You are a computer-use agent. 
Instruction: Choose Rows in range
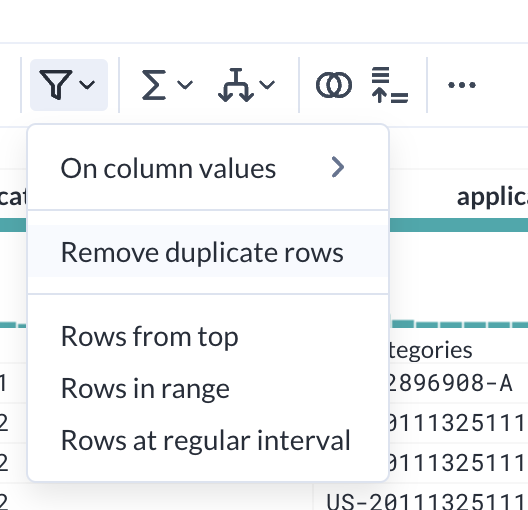(208, 388)
